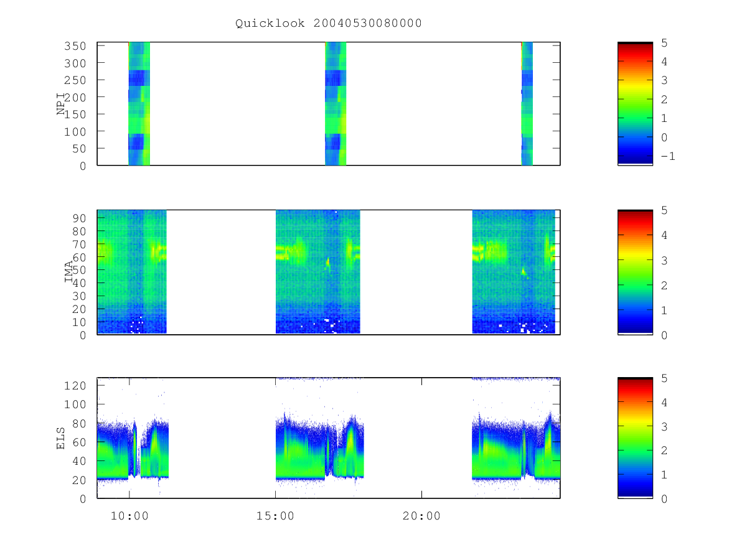The image size is (747, 560).
Task: Click the first IMA data block
Action: (x=132, y=272)
